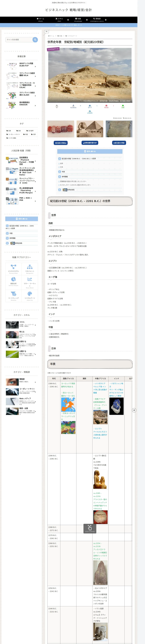The width and height of the screenshot is (145, 644).
Task: Open popular article キャッシュフロー・コンバージョンレシオ
Action: tap(22, 181)
